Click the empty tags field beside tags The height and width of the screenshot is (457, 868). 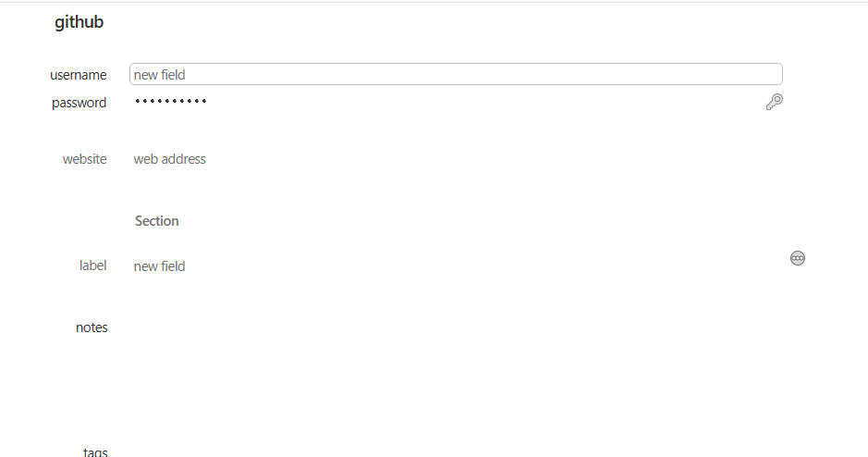coord(444,451)
